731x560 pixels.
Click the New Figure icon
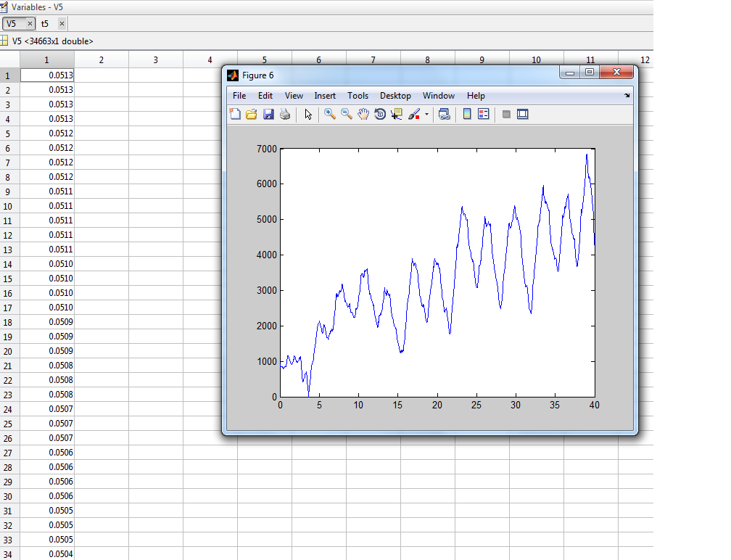point(235,114)
